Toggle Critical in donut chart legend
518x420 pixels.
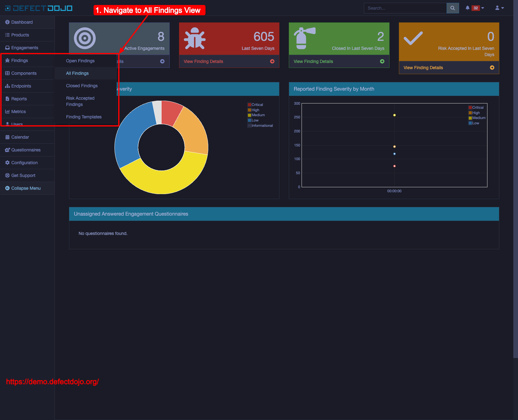255,105
